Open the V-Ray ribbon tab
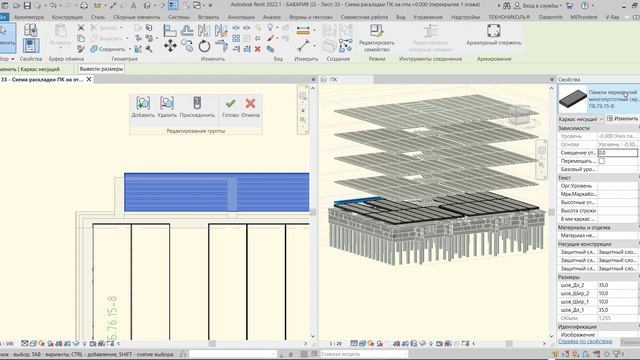Image resolution: width=640 pixels, height=360 pixels. click(x=612, y=17)
